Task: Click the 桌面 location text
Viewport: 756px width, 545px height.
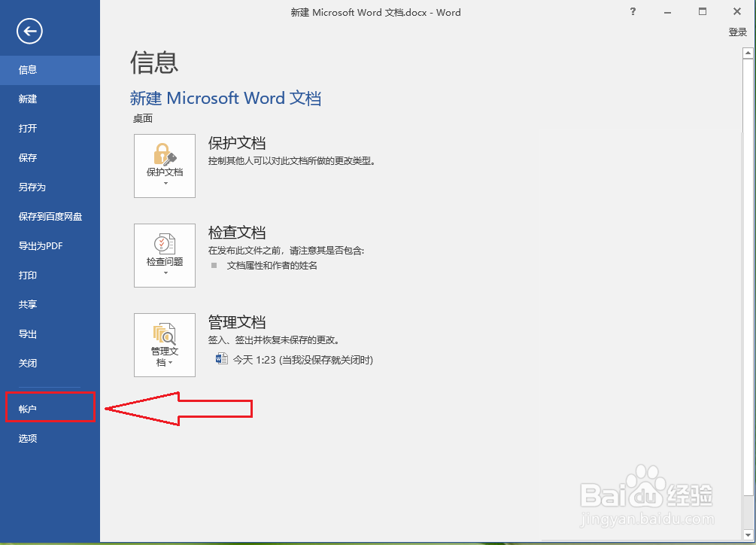Action: coord(143,119)
